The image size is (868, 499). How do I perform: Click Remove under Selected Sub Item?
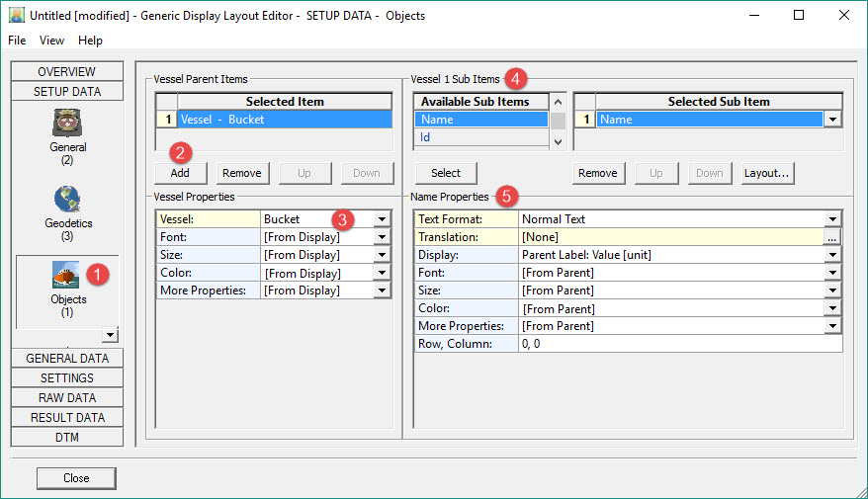click(x=598, y=173)
